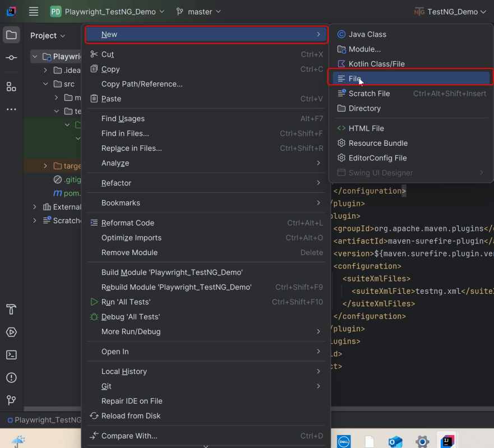494x448 pixels.
Task: Open the Commit tool window icon
Action: pyautogui.click(x=11, y=58)
